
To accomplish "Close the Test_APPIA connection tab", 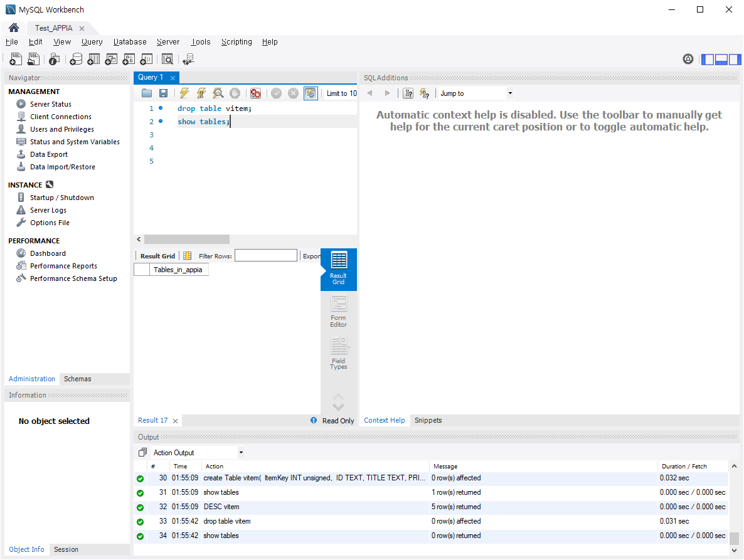I will (x=82, y=28).
